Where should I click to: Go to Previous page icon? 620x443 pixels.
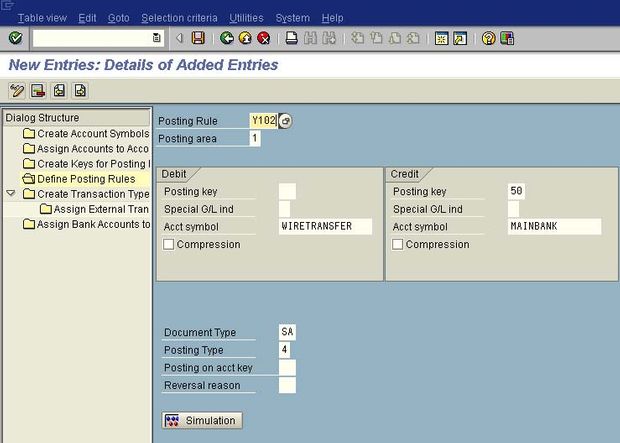(x=376, y=38)
